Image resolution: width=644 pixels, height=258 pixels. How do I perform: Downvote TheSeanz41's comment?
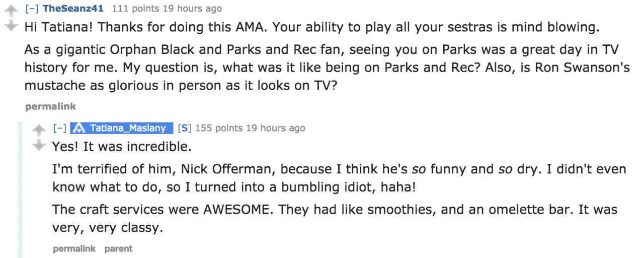point(11,26)
